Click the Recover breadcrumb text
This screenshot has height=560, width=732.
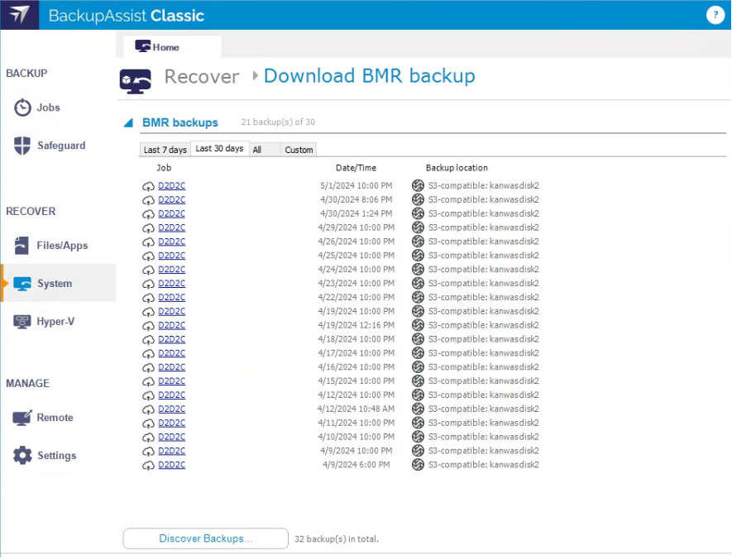click(x=202, y=77)
